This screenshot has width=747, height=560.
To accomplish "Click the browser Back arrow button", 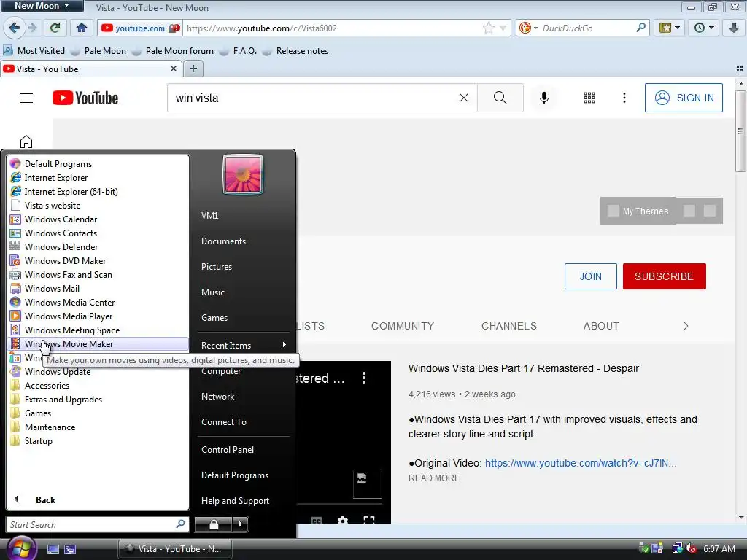I will tap(15, 28).
